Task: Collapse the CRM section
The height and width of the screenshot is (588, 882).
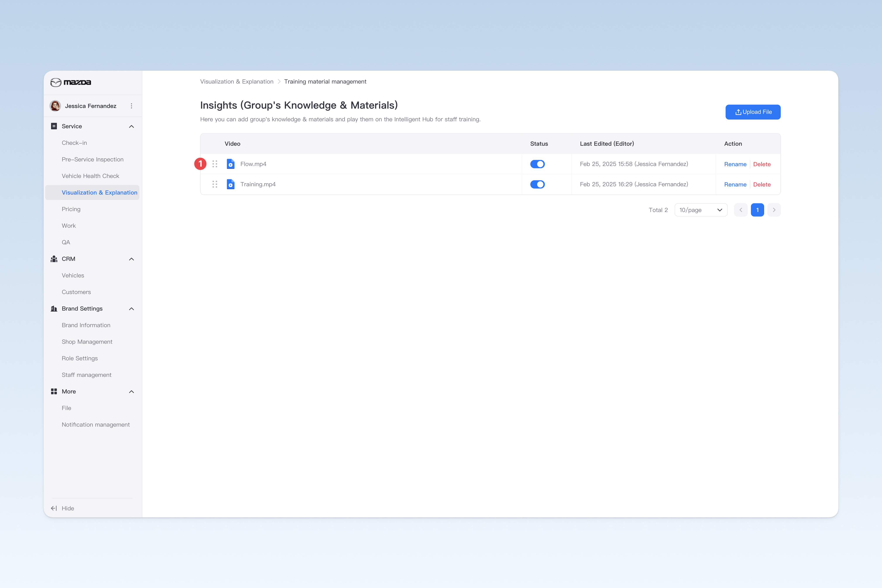Action: tap(131, 259)
